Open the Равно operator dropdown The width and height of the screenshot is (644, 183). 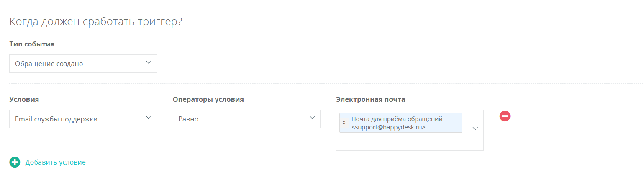coord(246,119)
